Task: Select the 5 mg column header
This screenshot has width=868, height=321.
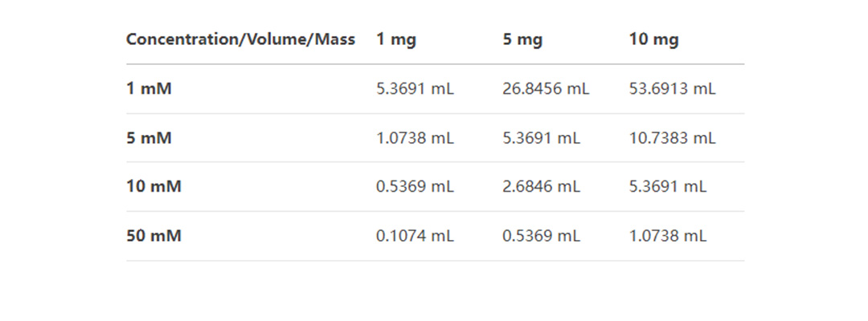Action: (522, 39)
